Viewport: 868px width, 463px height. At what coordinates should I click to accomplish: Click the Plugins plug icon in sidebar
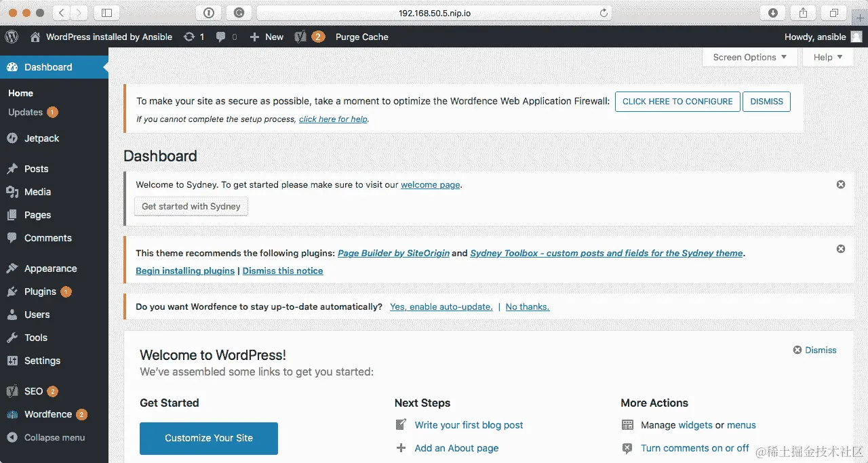[x=12, y=291]
